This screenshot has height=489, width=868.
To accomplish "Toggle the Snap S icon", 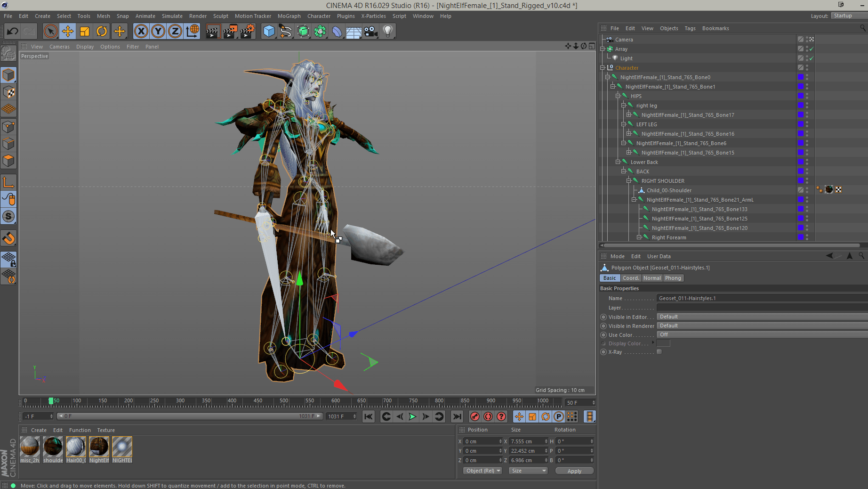I will pos(8,217).
